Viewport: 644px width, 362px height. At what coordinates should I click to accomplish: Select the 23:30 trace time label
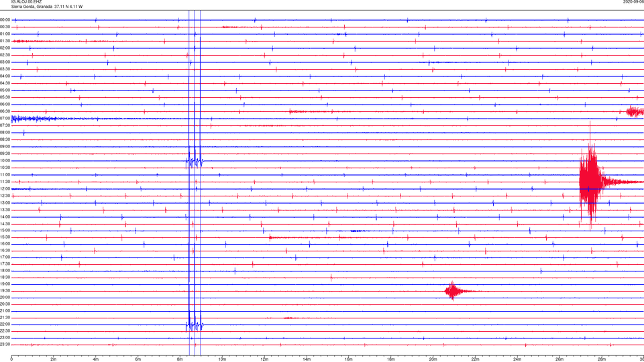(x=5, y=345)
